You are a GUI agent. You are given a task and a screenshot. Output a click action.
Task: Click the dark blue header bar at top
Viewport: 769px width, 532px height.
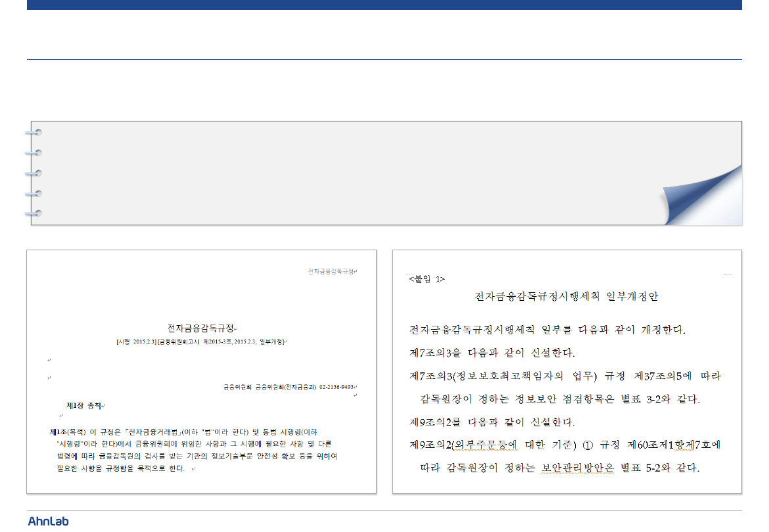[x=384, y=5]
